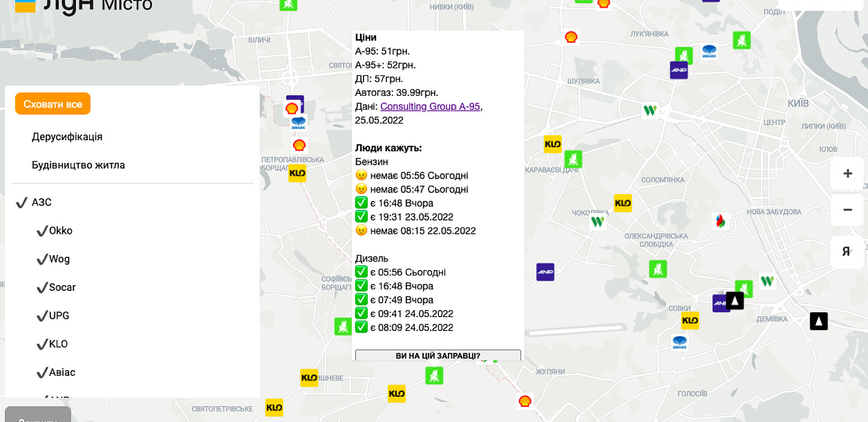Screen dimensions: 868x422
Task: Disable the Авіас filter in the layer list
Action: click(x=42, y=373)
